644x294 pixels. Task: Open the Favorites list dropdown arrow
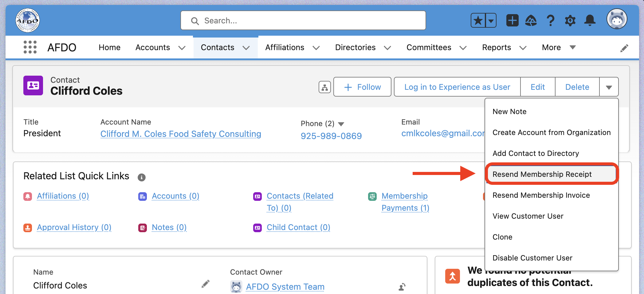tap(491, 21)
